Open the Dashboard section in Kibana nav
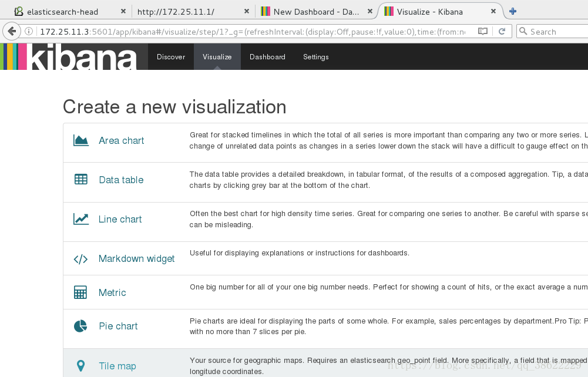The width and height of the screenshot is (588, 377). point(267,56)
